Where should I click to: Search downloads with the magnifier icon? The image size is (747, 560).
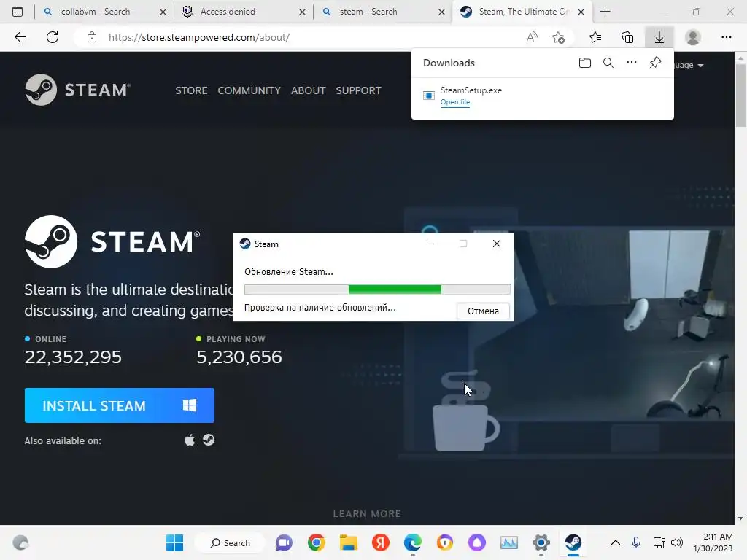click(x=608, y=63)
